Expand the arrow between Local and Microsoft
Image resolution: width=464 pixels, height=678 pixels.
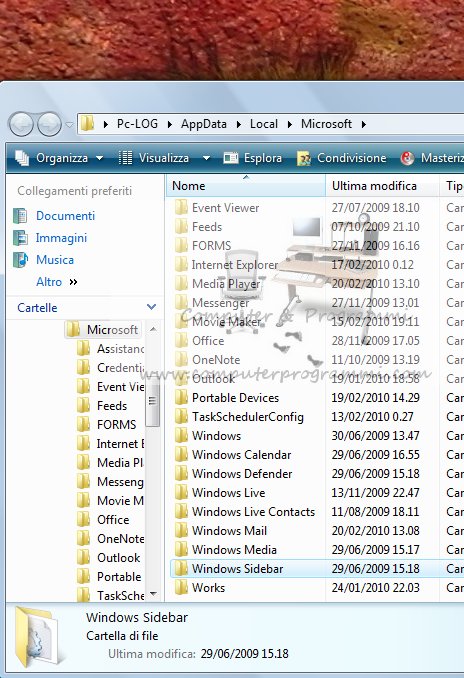pos(290,125)
